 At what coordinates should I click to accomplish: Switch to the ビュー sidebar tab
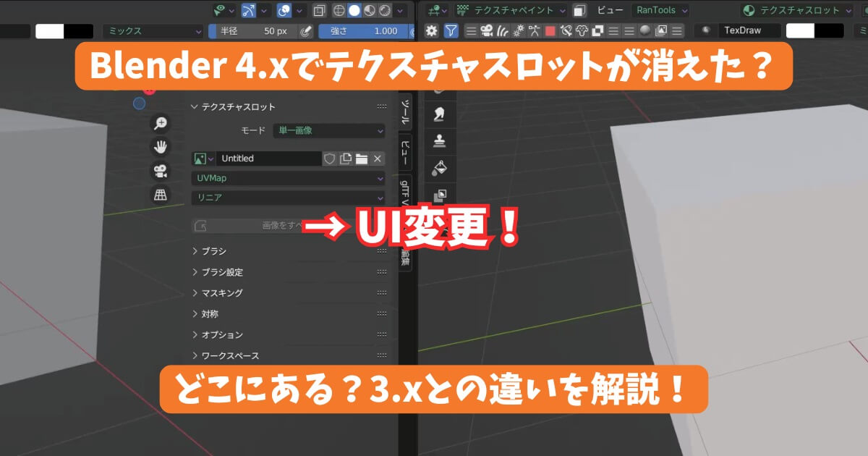[x=406, y=151]
